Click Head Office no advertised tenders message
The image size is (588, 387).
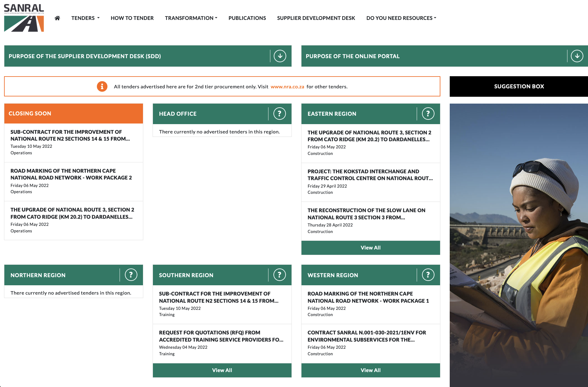pos(219,132)
